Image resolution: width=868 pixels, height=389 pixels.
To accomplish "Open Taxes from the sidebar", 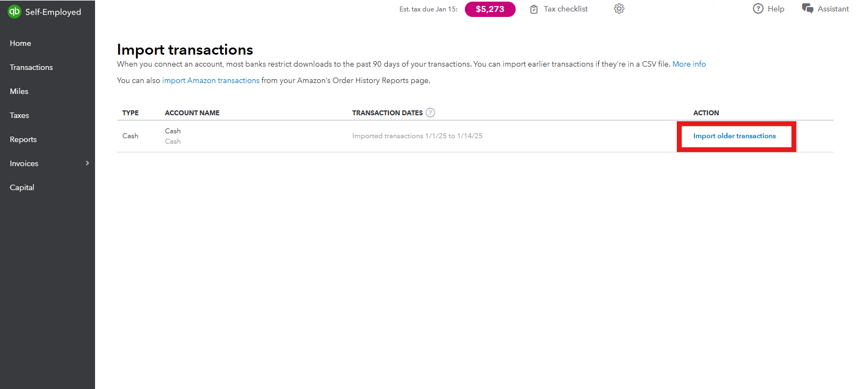I will [19, 115].
